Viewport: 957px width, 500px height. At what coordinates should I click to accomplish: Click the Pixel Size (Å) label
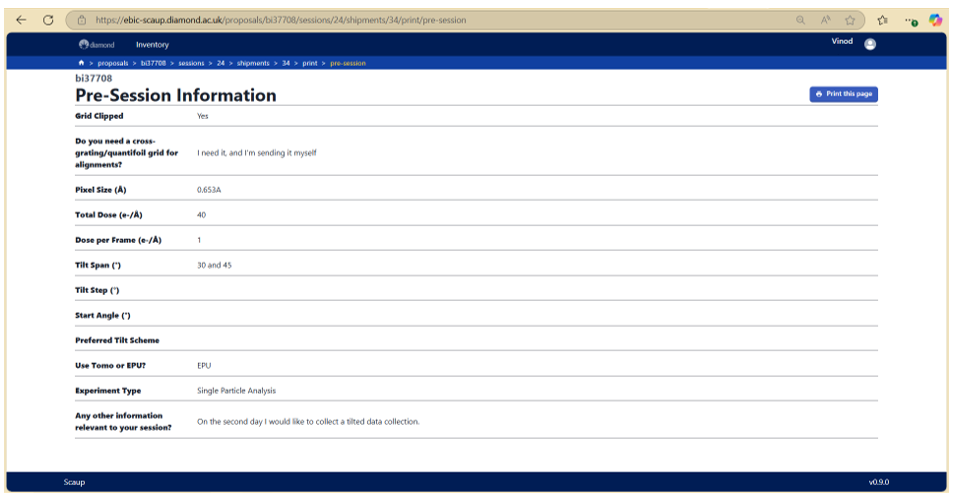click(101, 190)
